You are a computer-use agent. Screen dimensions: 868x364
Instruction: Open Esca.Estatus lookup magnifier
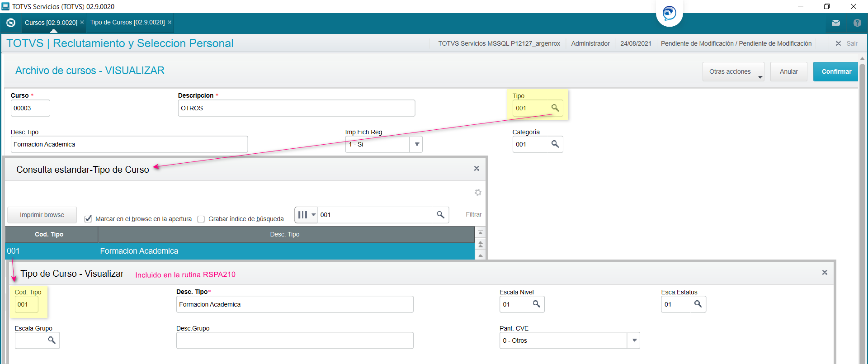click(x=698, y=304)
